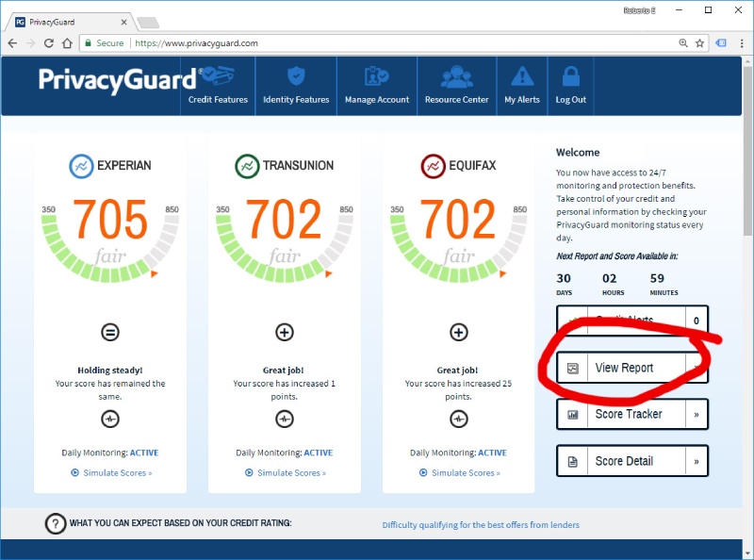Click the 'Holding steady!' message
The height and width of the screenshot is (560, 754).
click(110, 370)
